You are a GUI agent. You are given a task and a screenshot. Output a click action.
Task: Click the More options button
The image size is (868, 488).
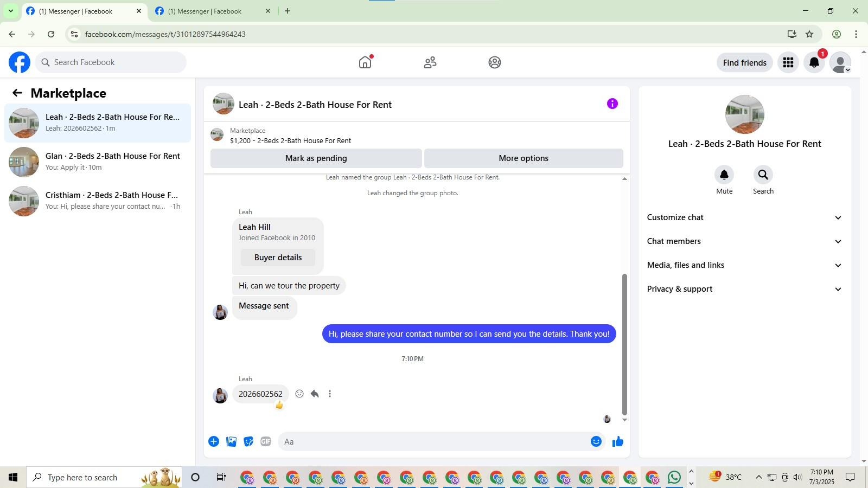(x=524, y=158)
